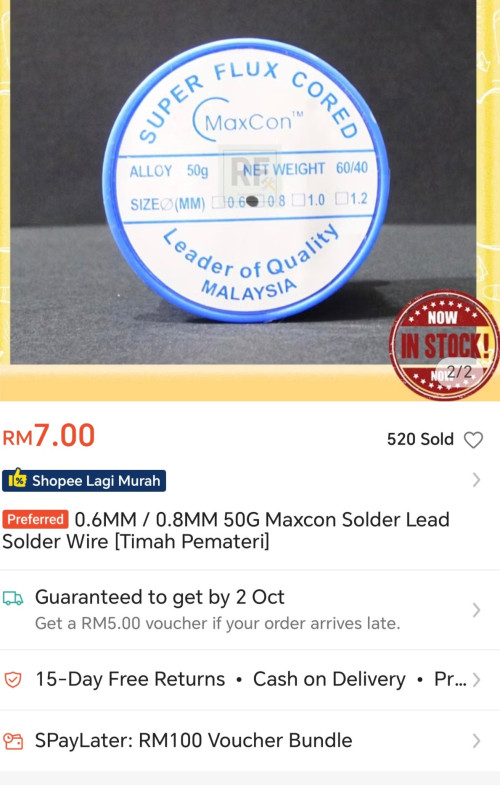The height and width of the screenshot is (792, 500).
Task: Click the shield icon beside Free Returns
Action: click(13, 679)
